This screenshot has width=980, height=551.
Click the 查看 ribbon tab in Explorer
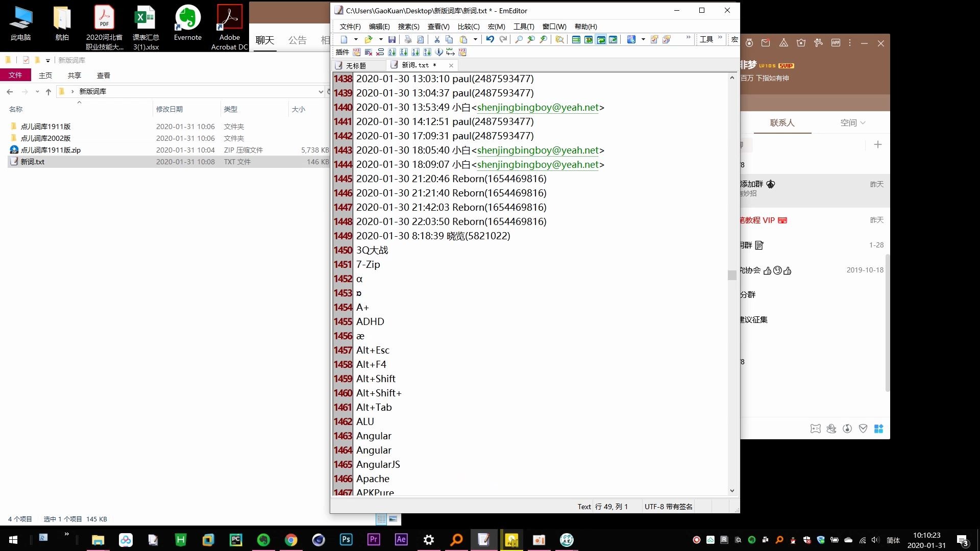(x=104, y=75)
